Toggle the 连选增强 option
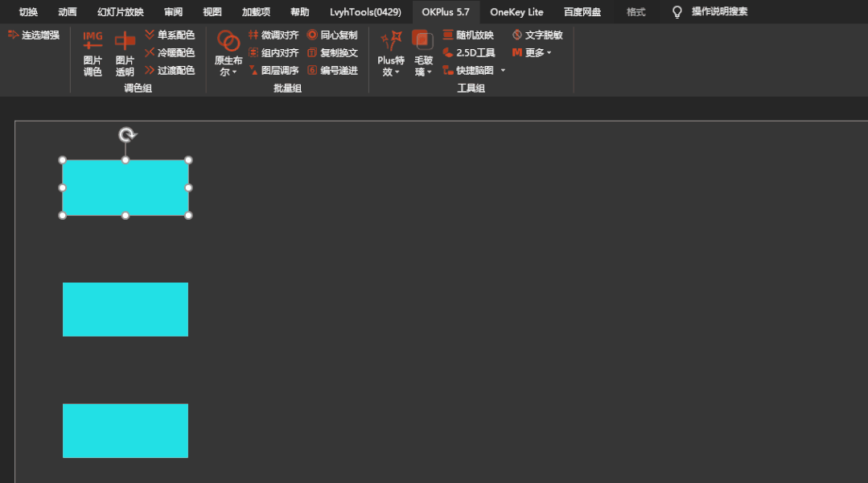The width and height of the screenshot is (868, 483). coord(34,35)
